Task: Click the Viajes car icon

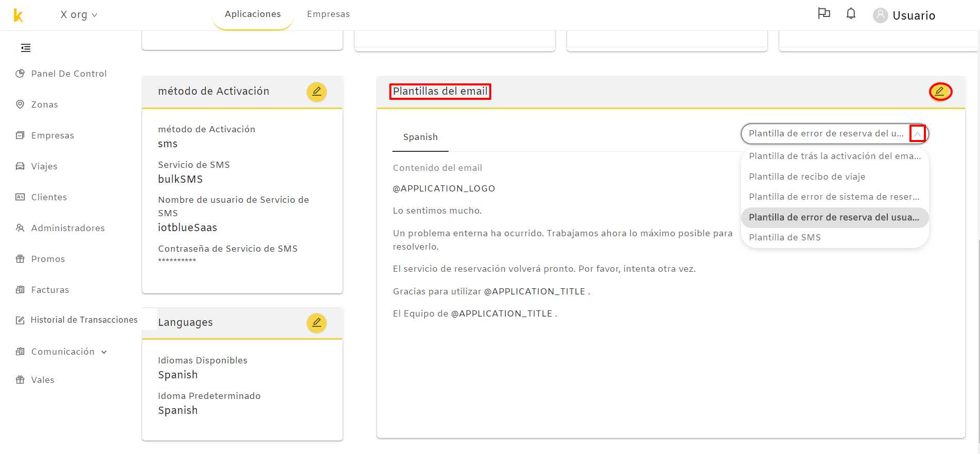Action: 20,166
